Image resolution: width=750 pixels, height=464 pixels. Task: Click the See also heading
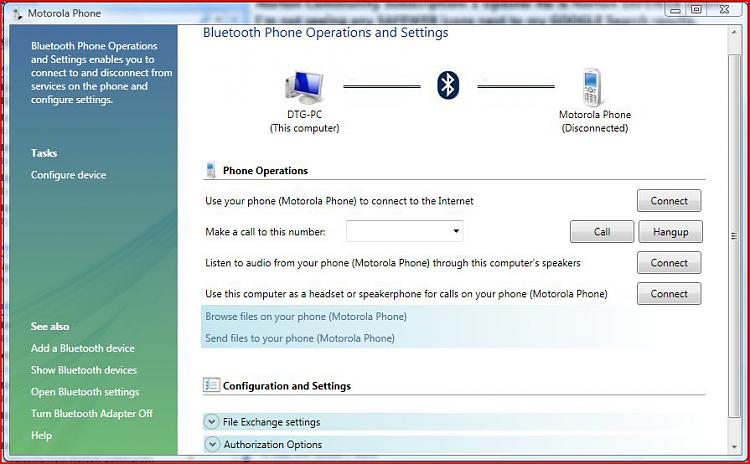[x=50, y=326]
